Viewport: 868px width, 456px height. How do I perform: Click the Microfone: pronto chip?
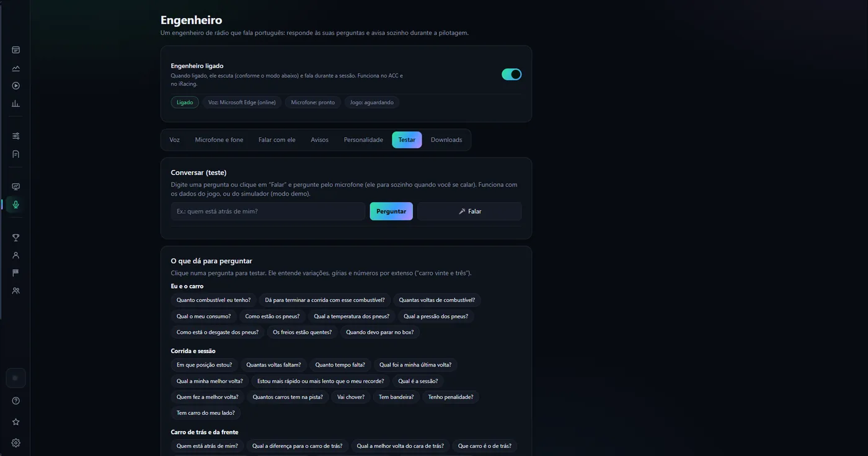click(313, 102)
